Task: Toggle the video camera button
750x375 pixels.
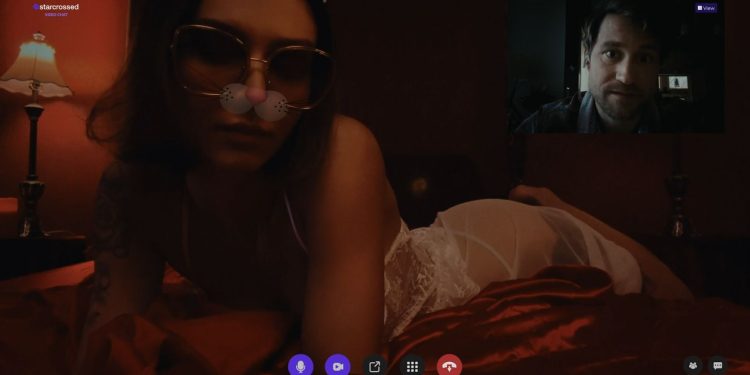Action: pos(338,366)
